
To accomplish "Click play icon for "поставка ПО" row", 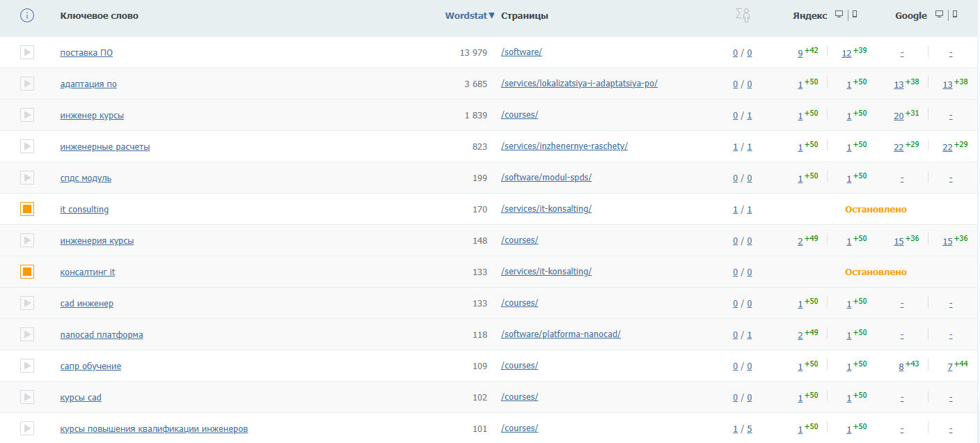I will point(27,52).
